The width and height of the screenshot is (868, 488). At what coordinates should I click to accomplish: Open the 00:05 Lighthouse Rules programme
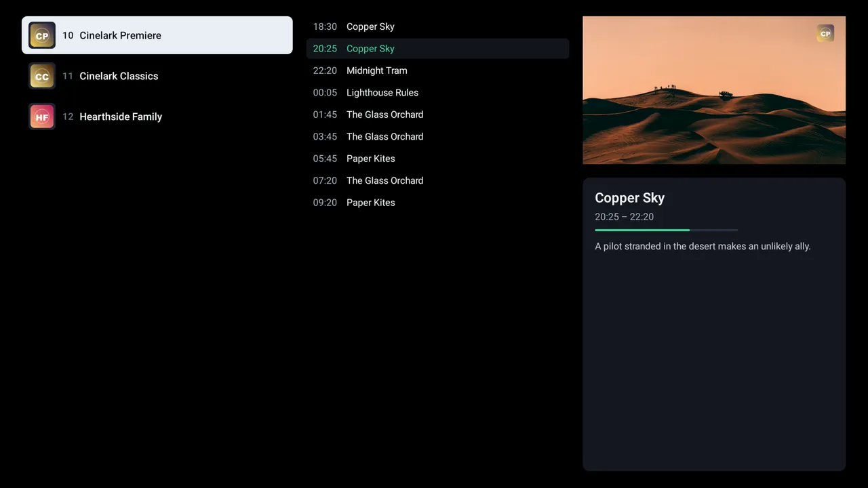[x=437, y=92]
